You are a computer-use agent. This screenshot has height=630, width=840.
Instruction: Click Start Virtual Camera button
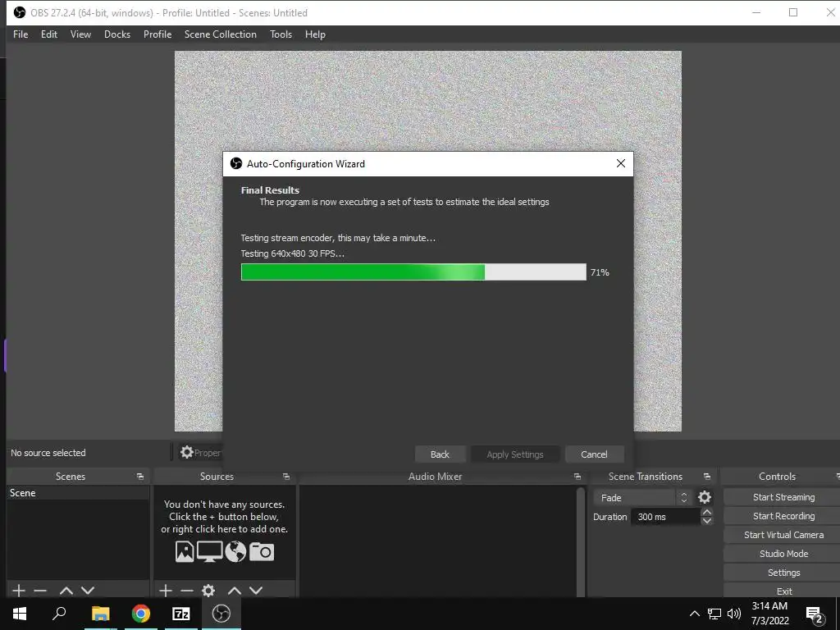pos(783,535)
